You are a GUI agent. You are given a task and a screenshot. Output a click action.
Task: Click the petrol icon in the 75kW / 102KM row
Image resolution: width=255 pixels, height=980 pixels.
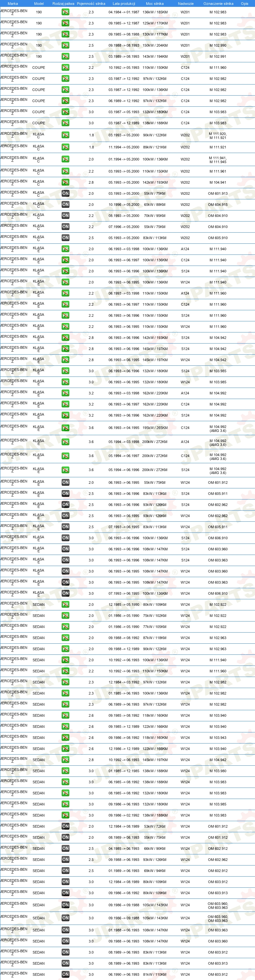click(65, 616)
